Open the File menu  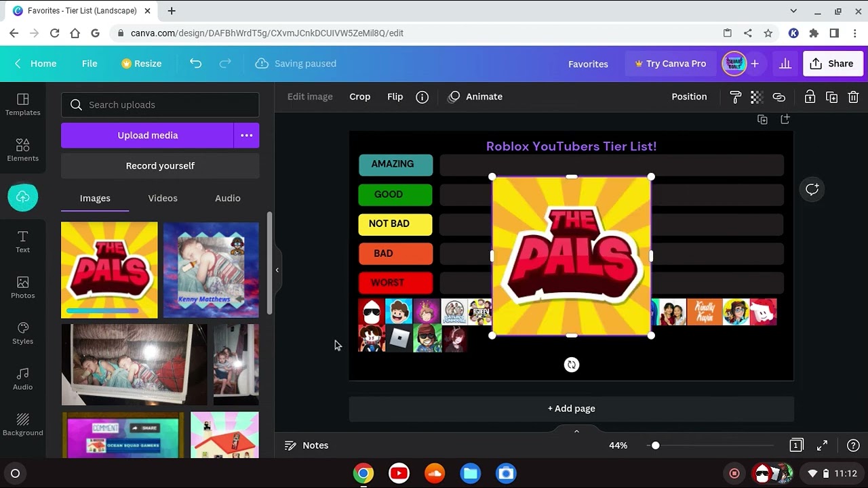[90, 64]
